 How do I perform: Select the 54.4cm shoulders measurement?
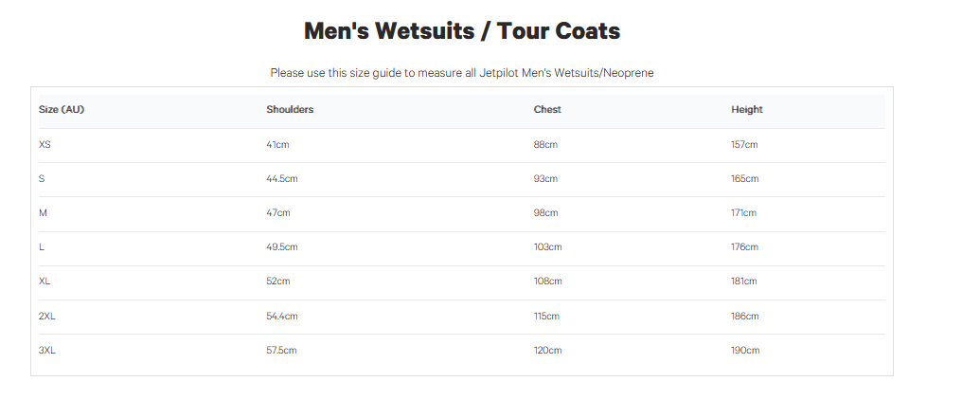pos(282,317)
